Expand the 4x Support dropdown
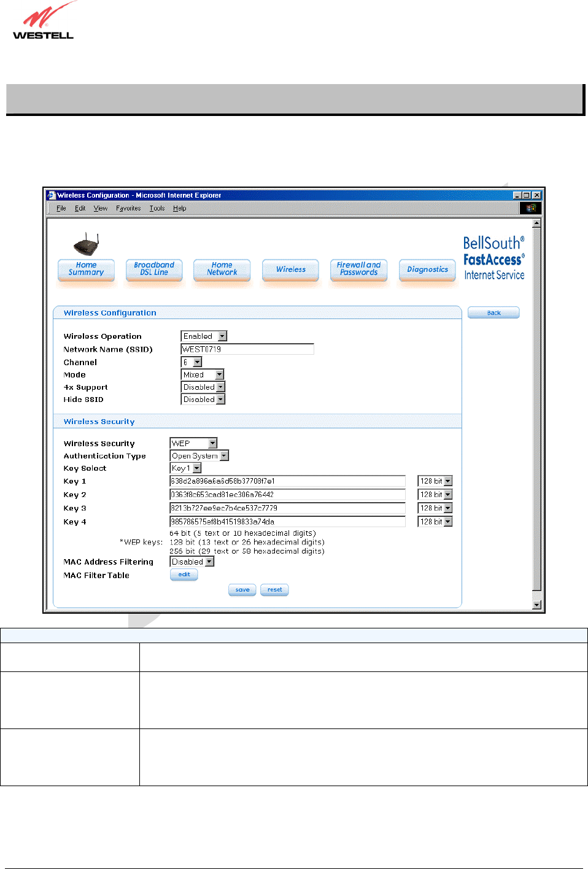Image resolution: width=588 pixels, height=869 pixels. point(221,387)
